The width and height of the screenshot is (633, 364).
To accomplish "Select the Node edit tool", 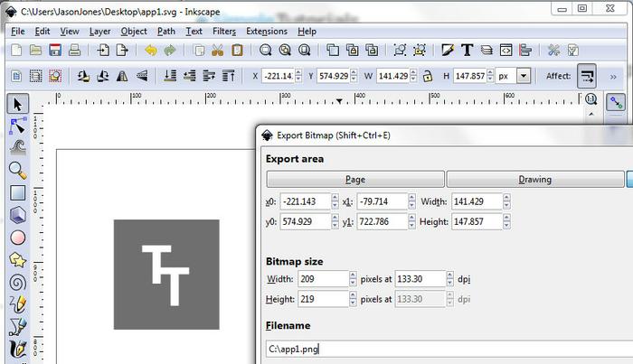I will tap(17, 126).
